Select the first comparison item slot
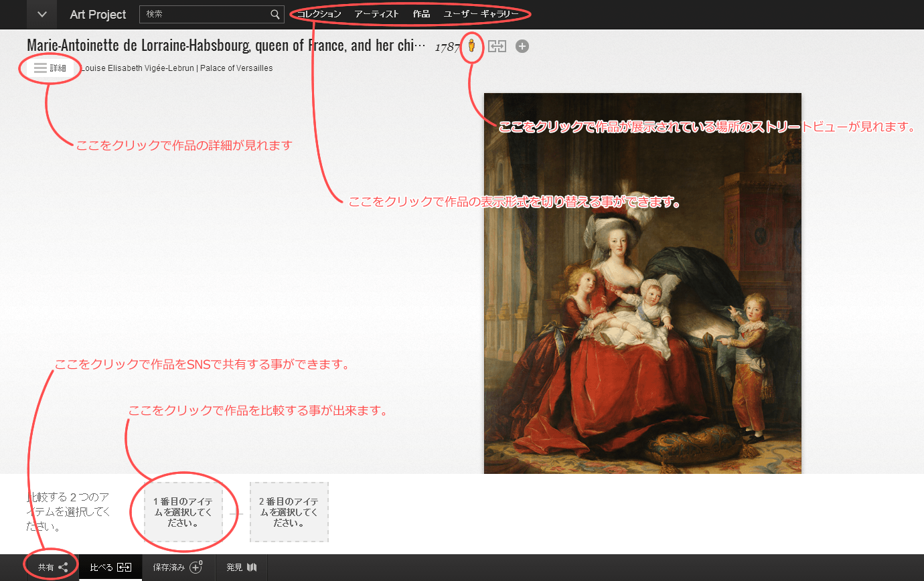The image size is (924, 581). point(183,512)
